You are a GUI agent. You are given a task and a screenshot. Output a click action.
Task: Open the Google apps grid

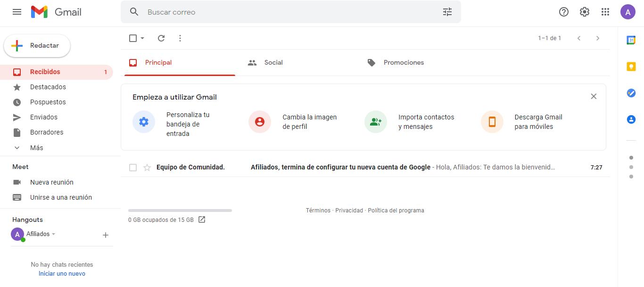pyautogui.click(x=605, y=12)
